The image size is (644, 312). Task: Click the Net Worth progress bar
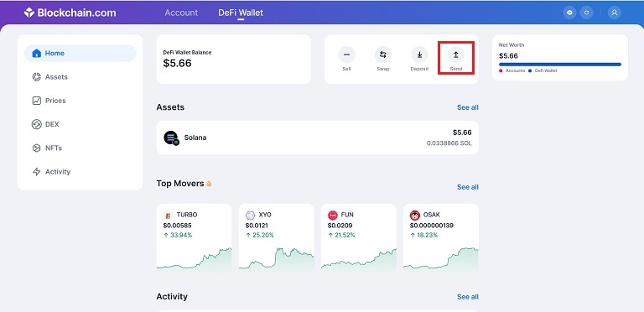coord(560,64)
